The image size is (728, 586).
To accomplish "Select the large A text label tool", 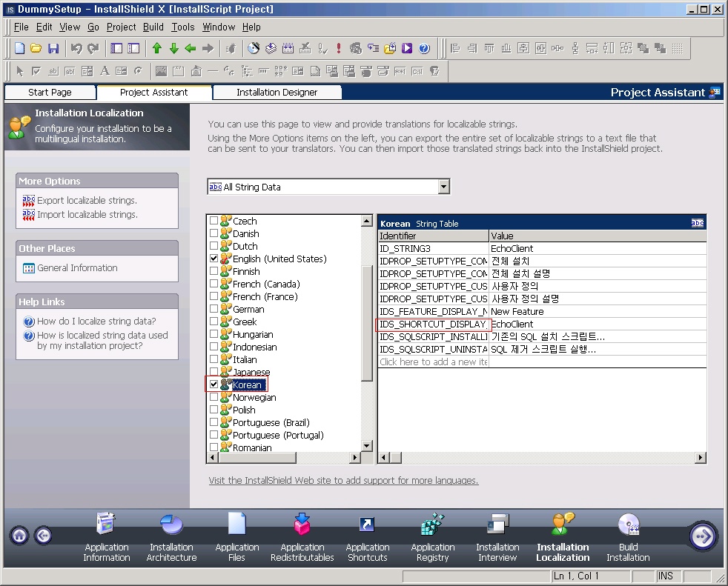I will (x=105, y=71).
